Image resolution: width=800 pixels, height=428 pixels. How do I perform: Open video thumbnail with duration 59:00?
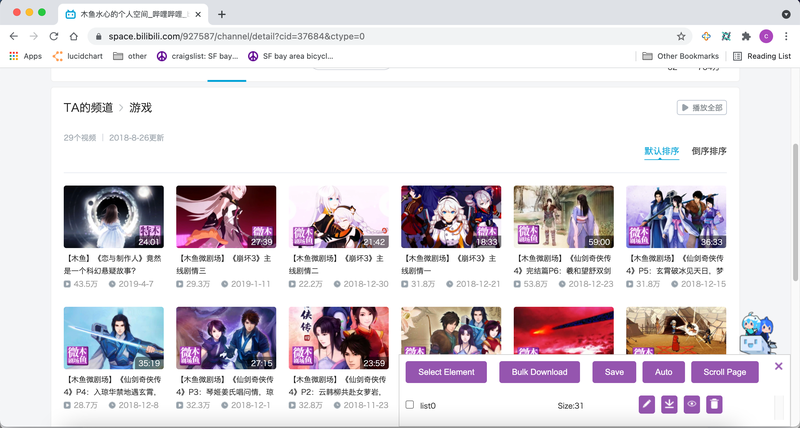[564, 217]
